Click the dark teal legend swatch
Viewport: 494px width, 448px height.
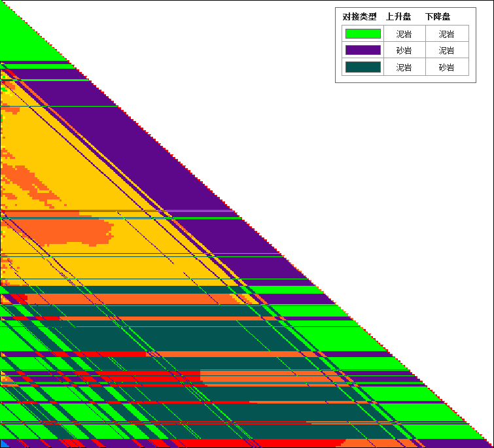pos(363,67)
